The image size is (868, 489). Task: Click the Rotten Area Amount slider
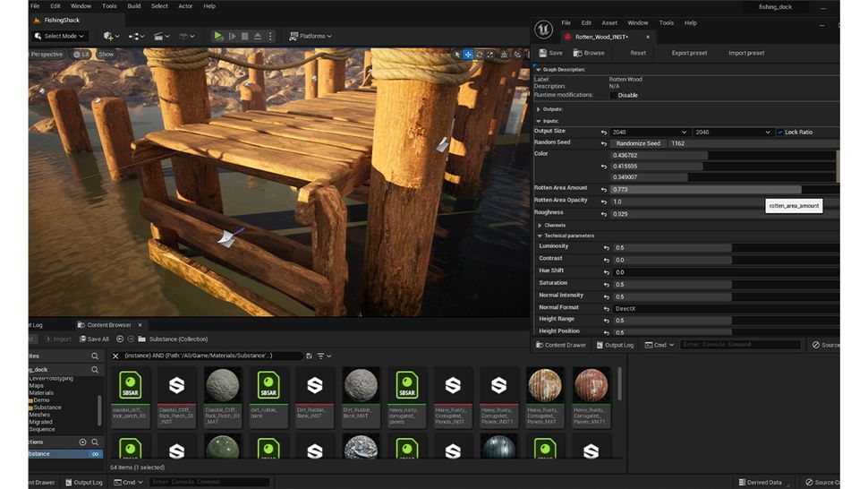click(x=707, y=189)
